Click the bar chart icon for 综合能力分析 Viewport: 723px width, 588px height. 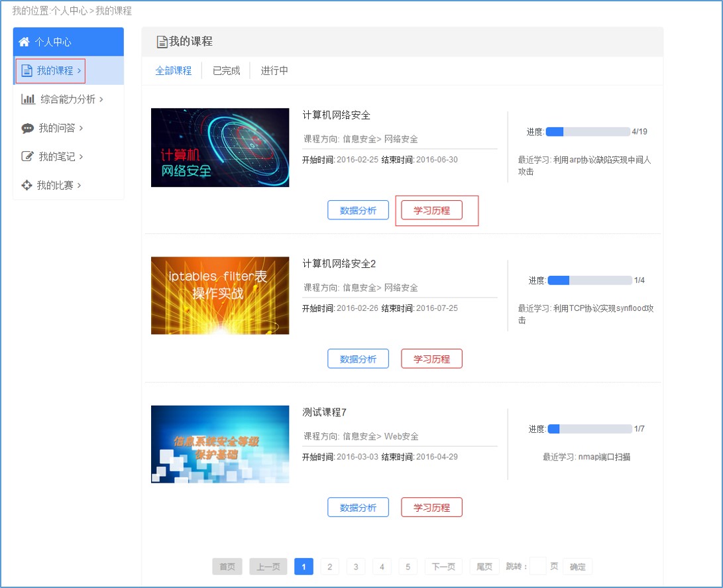pyautogui.click(x=28, y=99)
